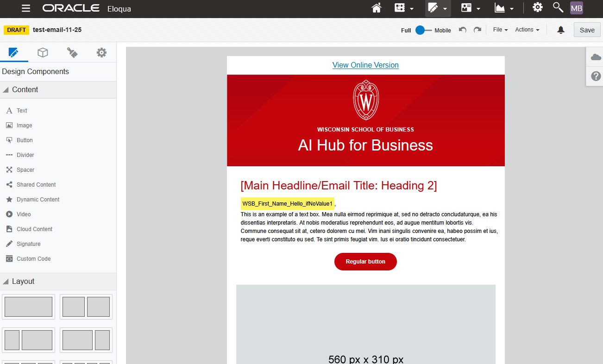Click the Help question mark icon
The height and width of the screenshot is (364, 603).
596,76
